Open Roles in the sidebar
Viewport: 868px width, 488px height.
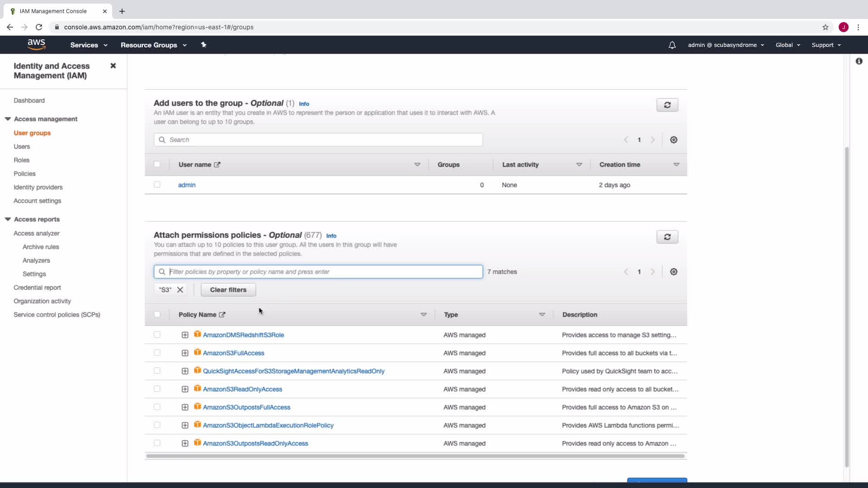21,160
